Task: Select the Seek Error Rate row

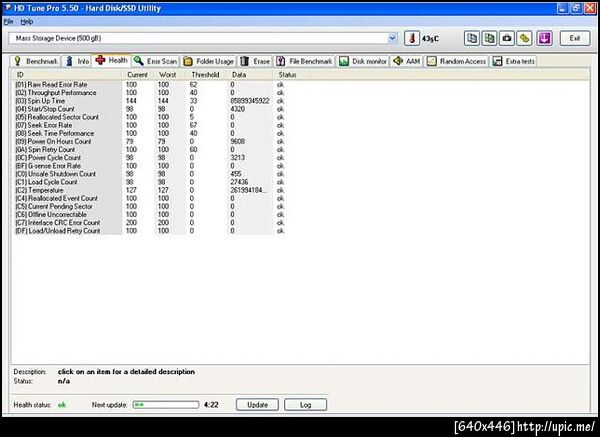Action: pos(150,125)
